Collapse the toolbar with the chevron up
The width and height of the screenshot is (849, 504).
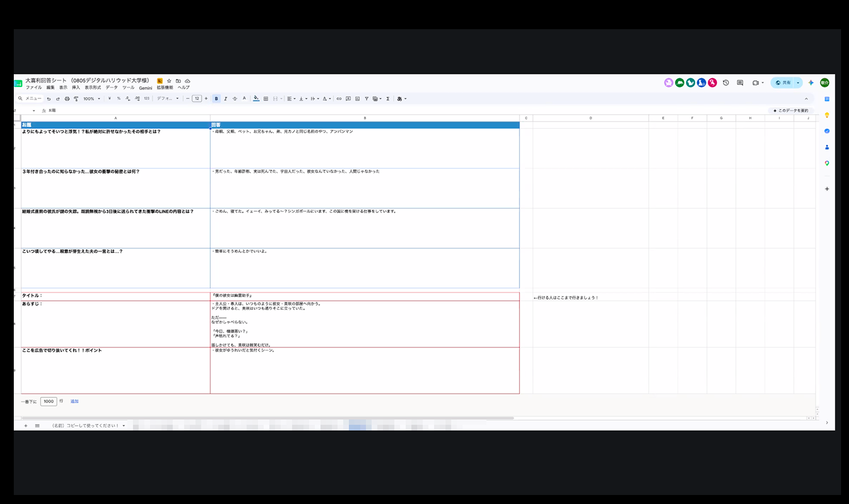point(806,99)
